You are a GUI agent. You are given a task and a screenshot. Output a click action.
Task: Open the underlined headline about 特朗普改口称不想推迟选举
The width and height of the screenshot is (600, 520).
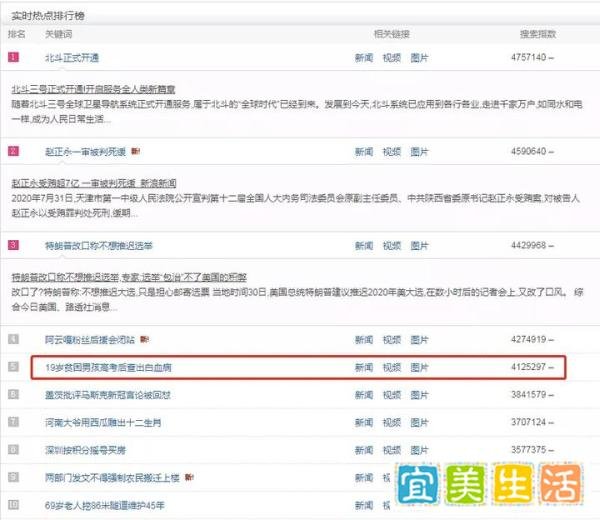click(x=129, y=277)
